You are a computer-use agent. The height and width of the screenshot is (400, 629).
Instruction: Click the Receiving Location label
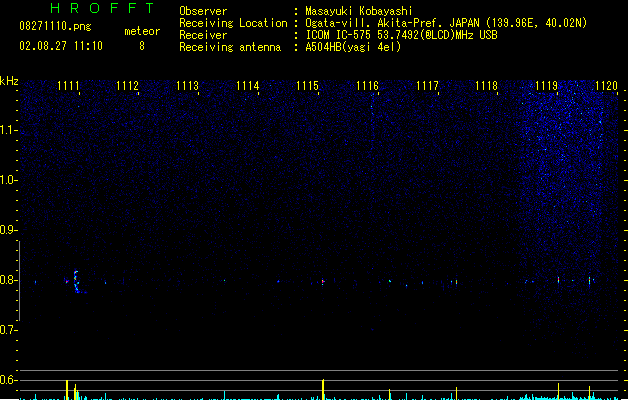233,23
